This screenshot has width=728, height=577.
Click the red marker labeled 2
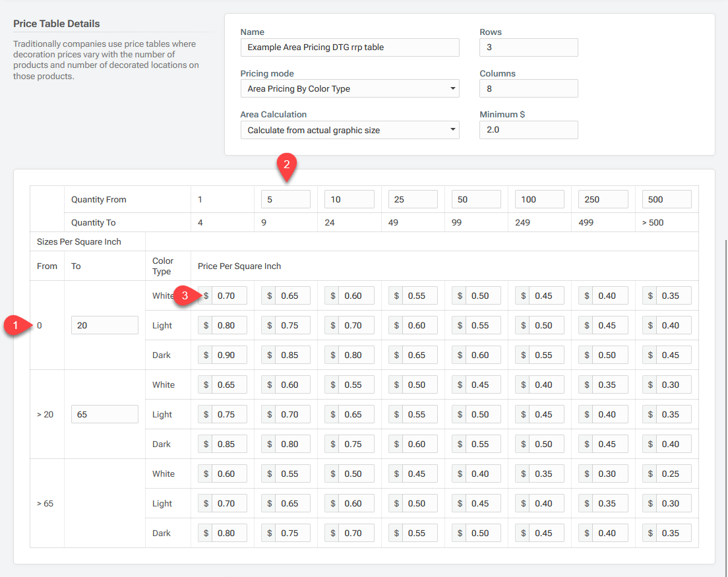tap(287, 166)
